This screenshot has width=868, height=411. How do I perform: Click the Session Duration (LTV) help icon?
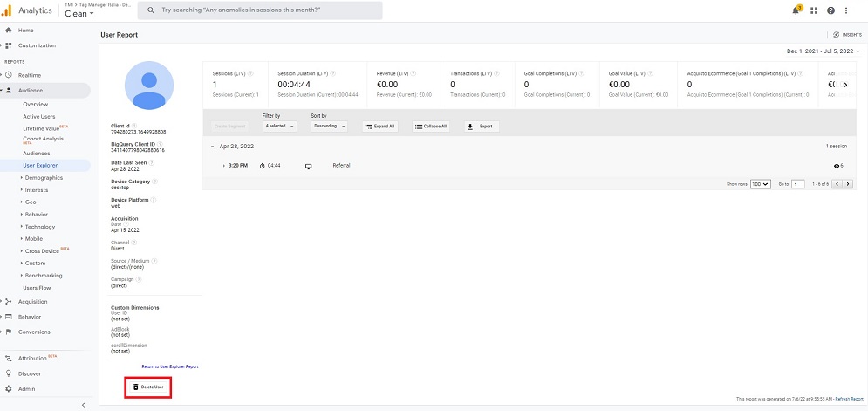click(x=332, y=73)
